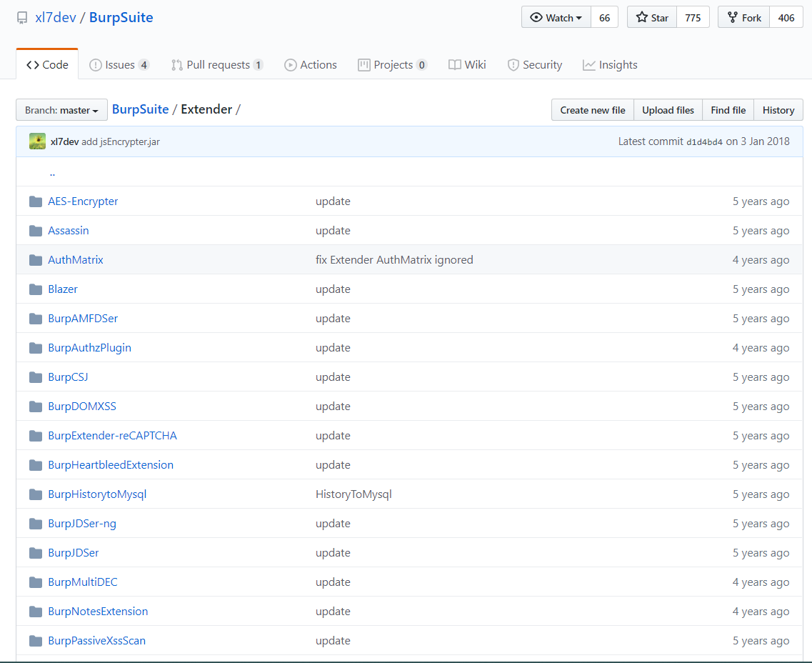Click the BurpCSJ folder icon
The height and width of the screenshot is (663, 812).
pos(36,377)
